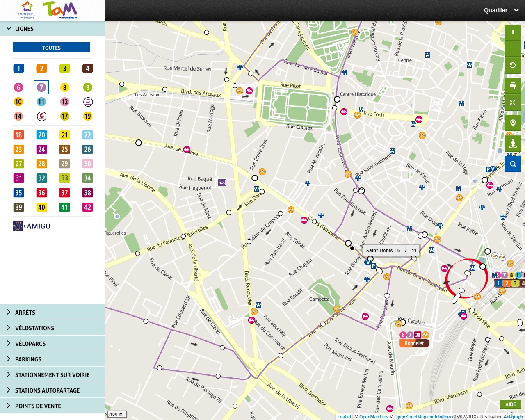Click the AIDE help button

510,404
